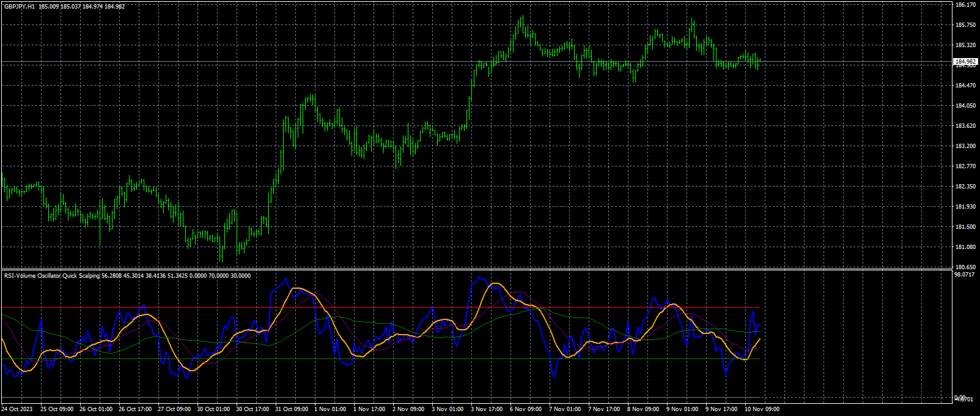The height and width of the screenshot is (416, 980).
Task: Click the 185.750 price axis label
Action: (x=965, y=25)
